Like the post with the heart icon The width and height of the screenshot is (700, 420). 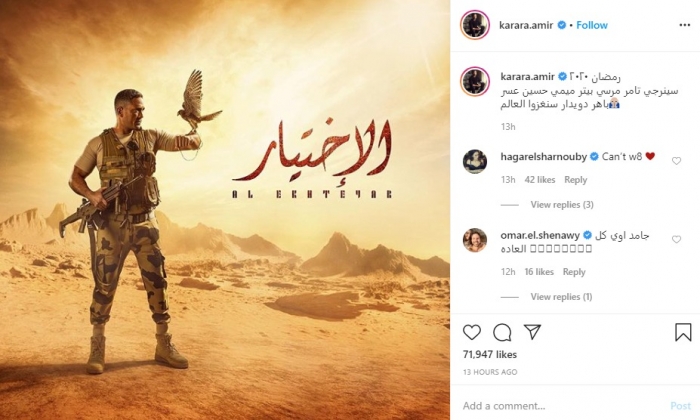point(471,333)
